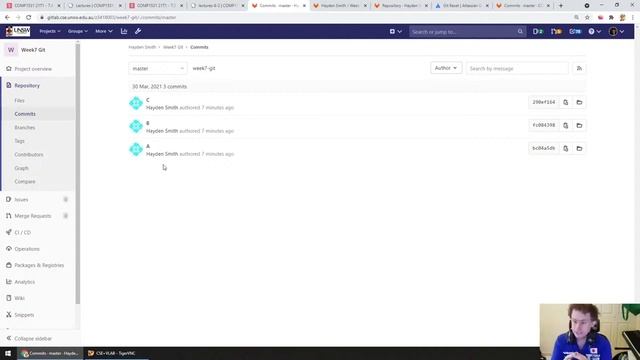Click Week7 Git breadcrumb link
Image resolution: width=640 pixels, height=360 pixels.
click(173, 47)
